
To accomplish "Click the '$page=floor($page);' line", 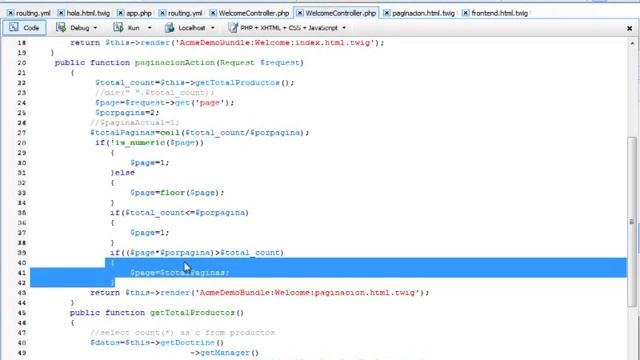I will [177, 193].
